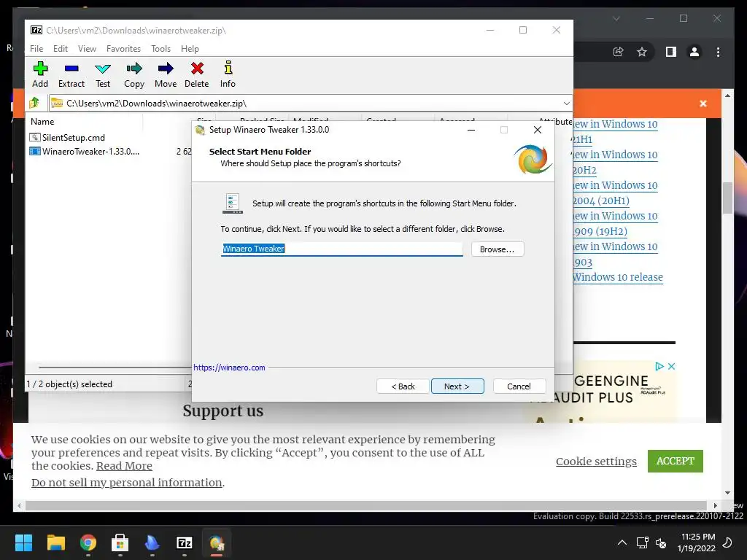Click the ACCEPT cookies button
This screenshot has width=747, height=560.
(x=675, y=461)
